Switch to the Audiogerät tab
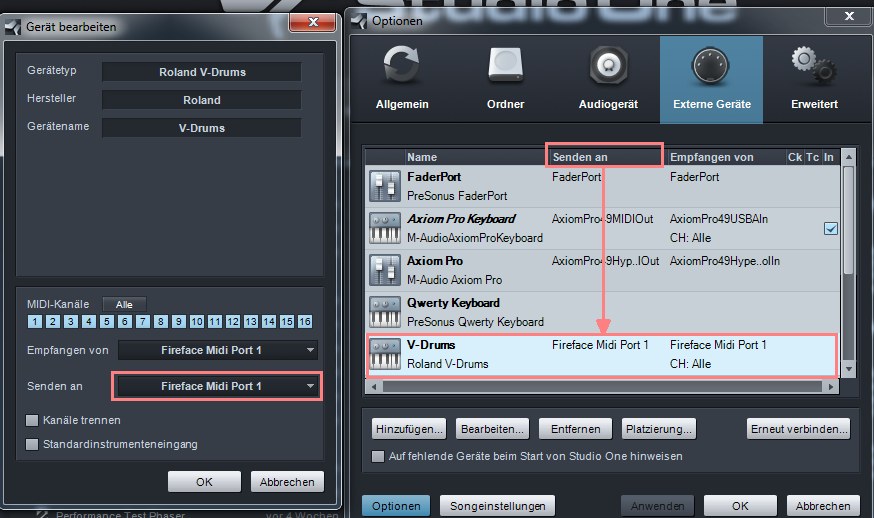Image resolution: width=874 pixels, height=518 pixels. coord(608,80)
